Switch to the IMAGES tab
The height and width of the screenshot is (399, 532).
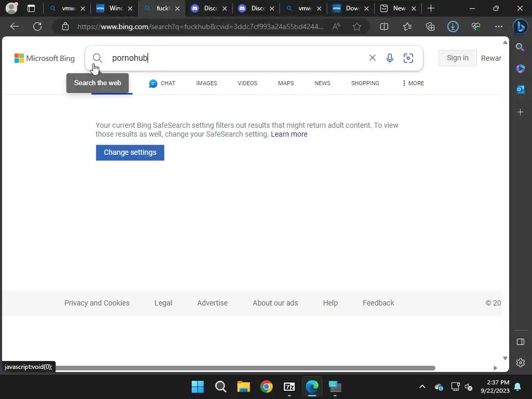tap(206, 83)
